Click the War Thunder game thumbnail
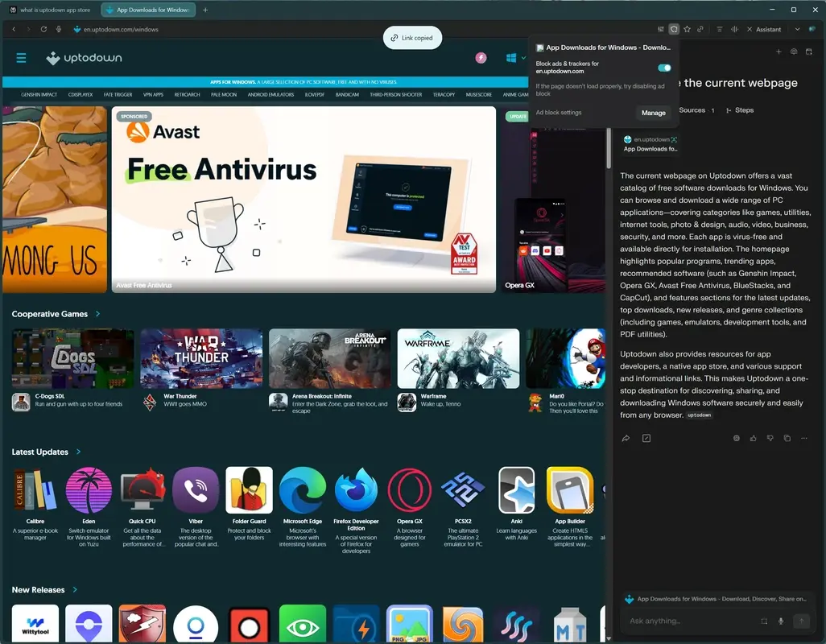The height and width of the screenshot is (644, 826). 200,357
